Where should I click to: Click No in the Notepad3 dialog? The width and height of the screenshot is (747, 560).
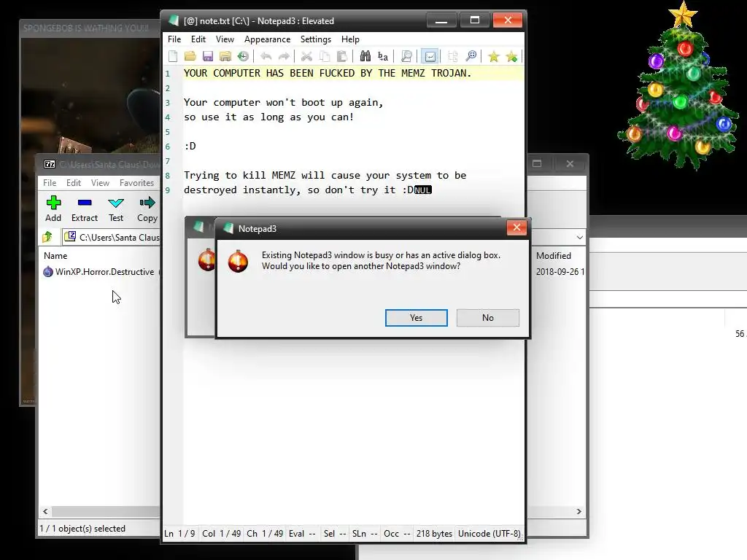point(488,318)
